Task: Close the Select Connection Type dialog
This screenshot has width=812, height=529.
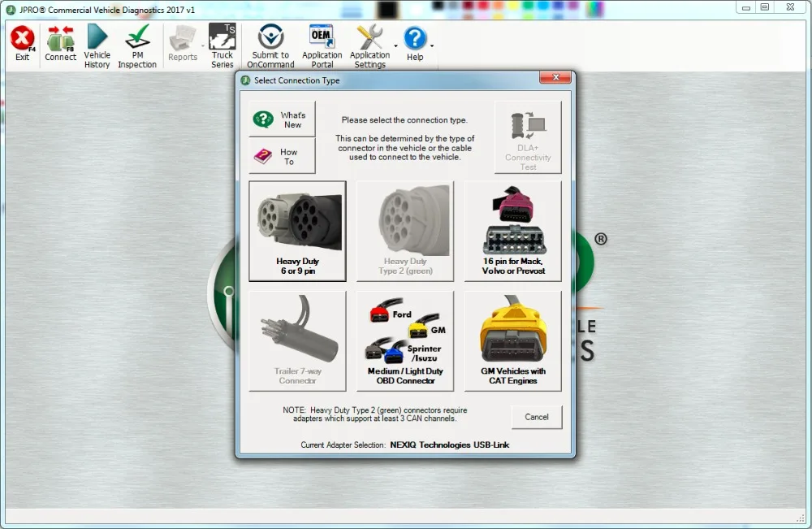Action: [555, 77]
